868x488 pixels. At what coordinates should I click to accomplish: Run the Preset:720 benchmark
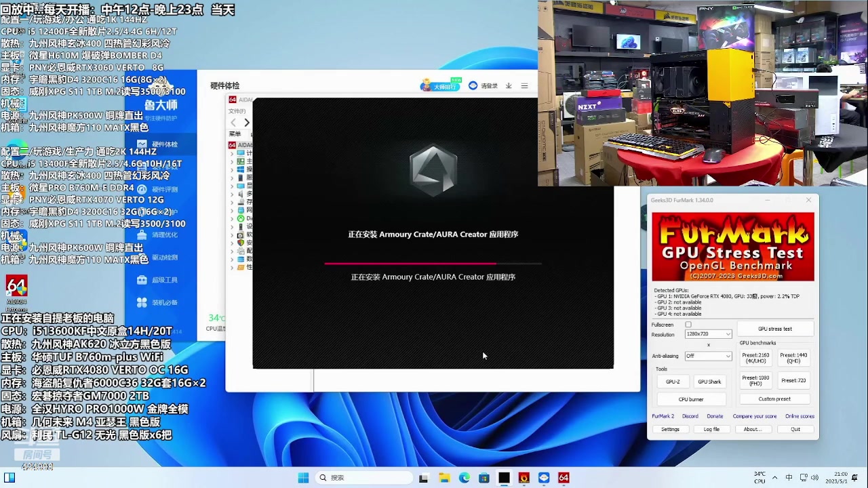pos(793,380)
